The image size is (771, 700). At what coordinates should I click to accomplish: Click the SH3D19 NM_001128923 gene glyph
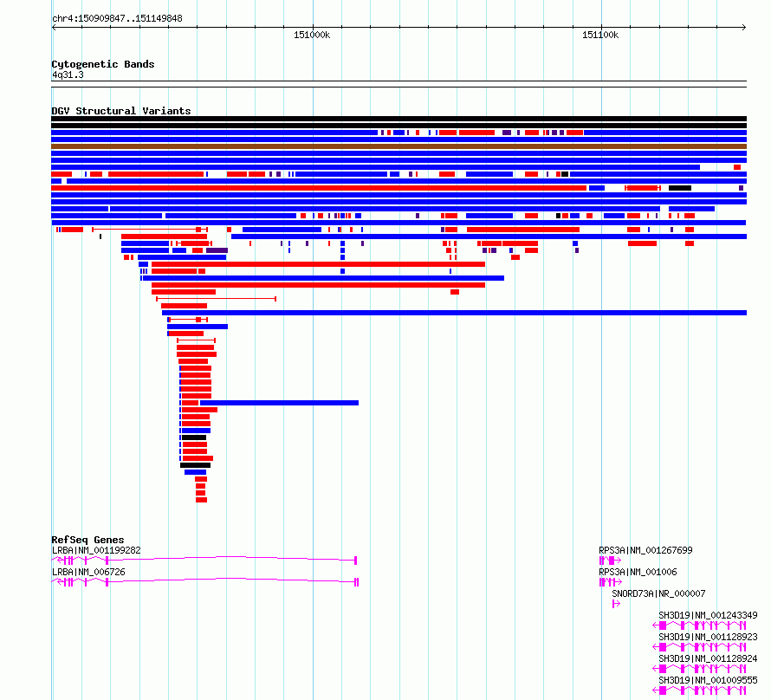click(699, 647)
